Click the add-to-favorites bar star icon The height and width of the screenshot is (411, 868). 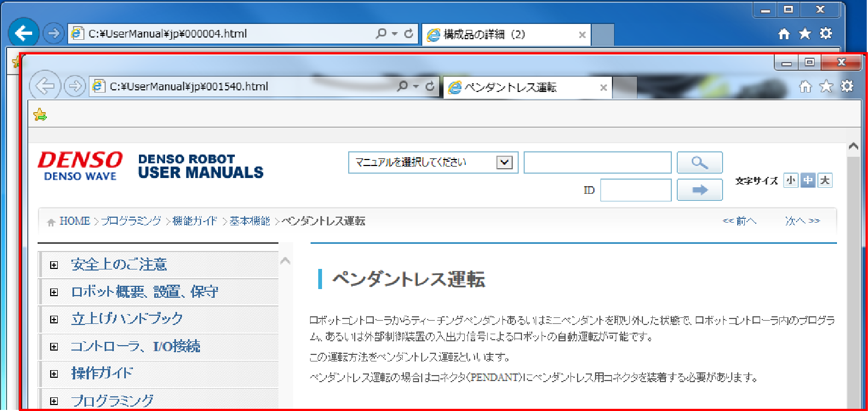[x=40, y=115]
